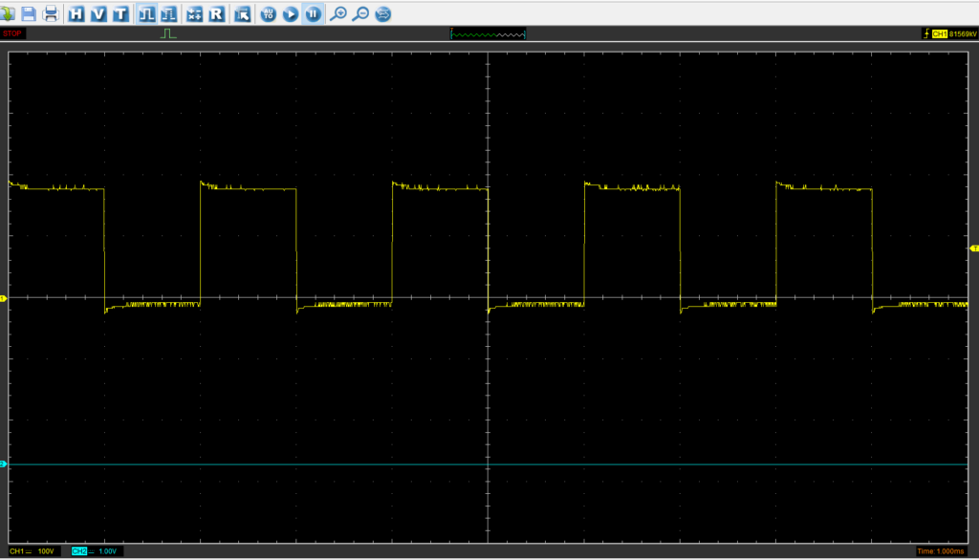Zoom out using the magnifier minus icon

tap(360, 13)
